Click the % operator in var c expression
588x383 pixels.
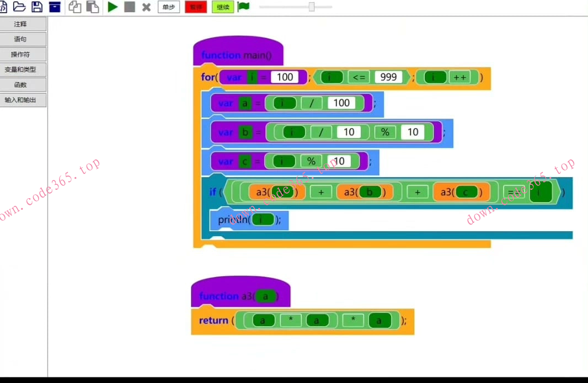[x=311, y=161]
